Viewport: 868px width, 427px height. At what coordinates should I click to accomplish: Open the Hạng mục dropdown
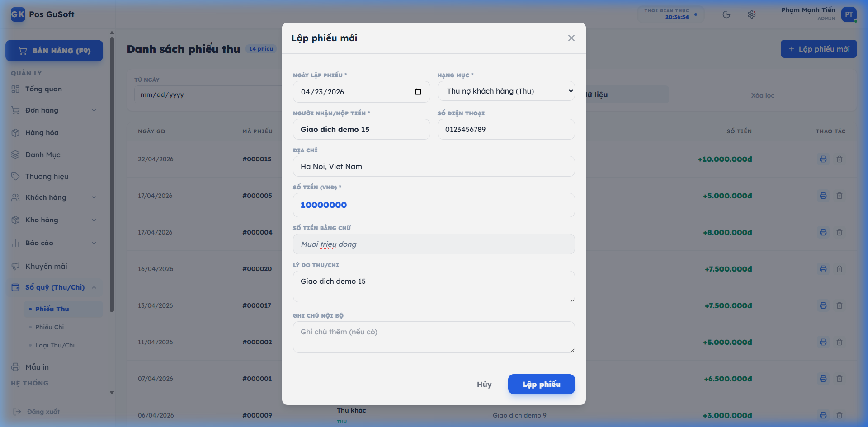pyautogui.click(x=506, y=91)
